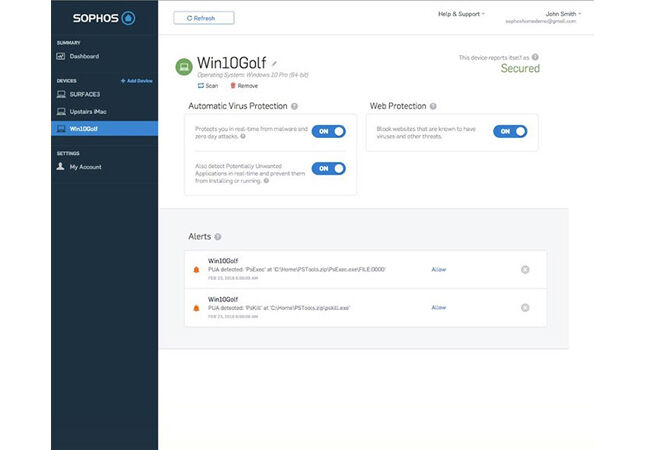Dismiss the PsKill alert
Screen dimensions: 650x450
coord(525,308)
